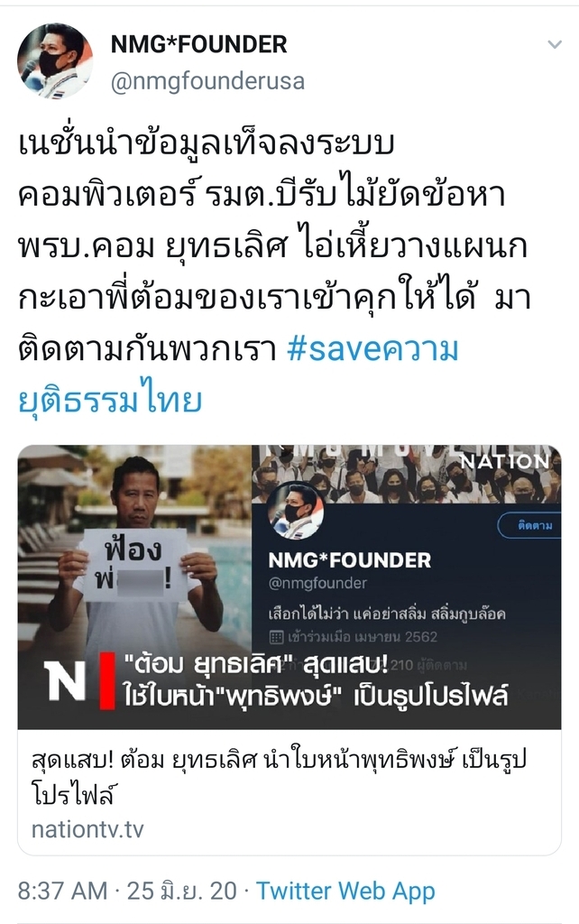Click the @nmgfounder handle inside card
This screenshot has height=924, width=579.
[x=317, y=584]
